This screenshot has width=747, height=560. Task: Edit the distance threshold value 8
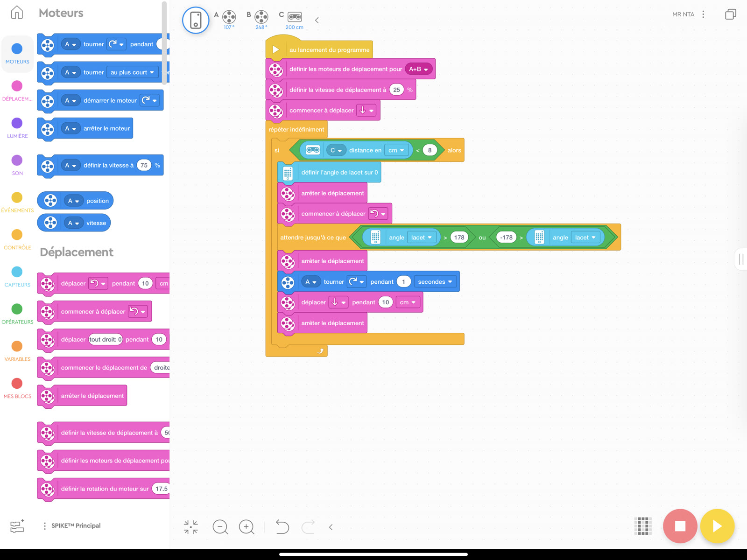(x=430, y=150)
